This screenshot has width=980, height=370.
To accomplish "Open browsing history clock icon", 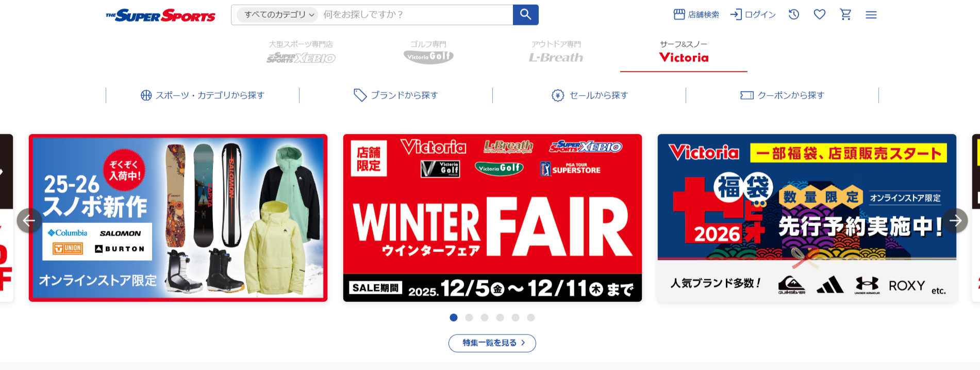I will point(794,14).
